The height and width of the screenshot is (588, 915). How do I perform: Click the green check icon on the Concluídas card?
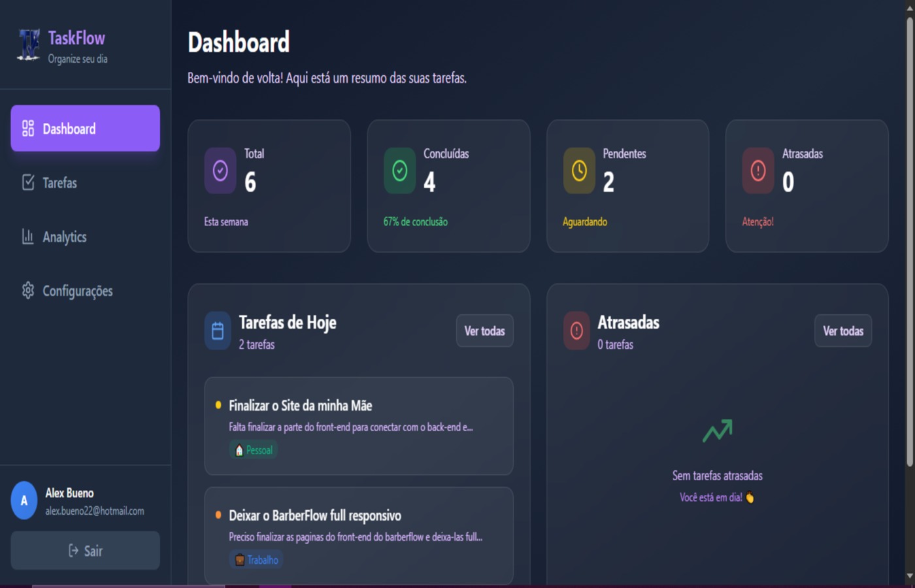pyautogui.click(x=399, y=171)
